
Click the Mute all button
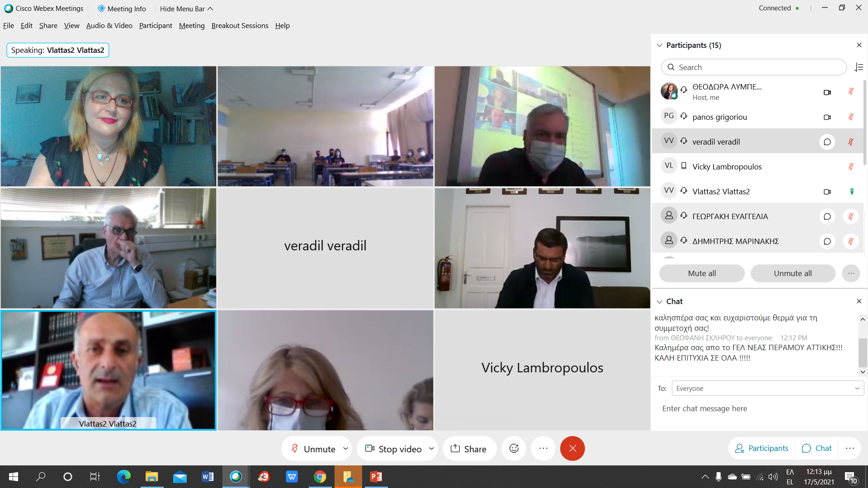point(702,273)
